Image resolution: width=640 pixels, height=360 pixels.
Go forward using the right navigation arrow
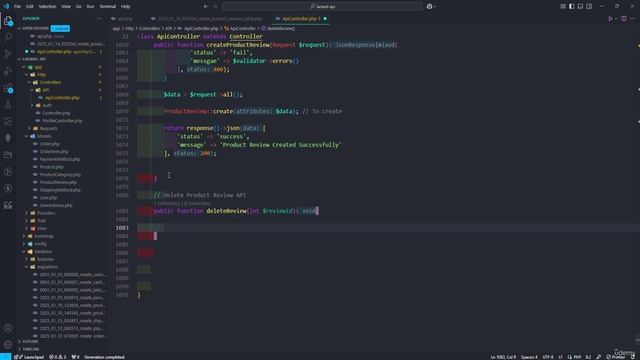coord(216,7)
